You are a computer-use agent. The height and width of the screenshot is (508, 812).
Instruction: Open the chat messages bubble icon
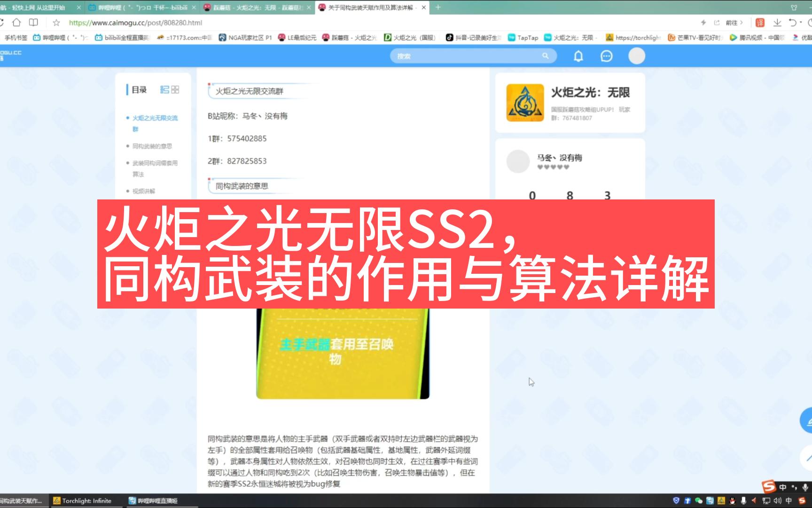607,56
